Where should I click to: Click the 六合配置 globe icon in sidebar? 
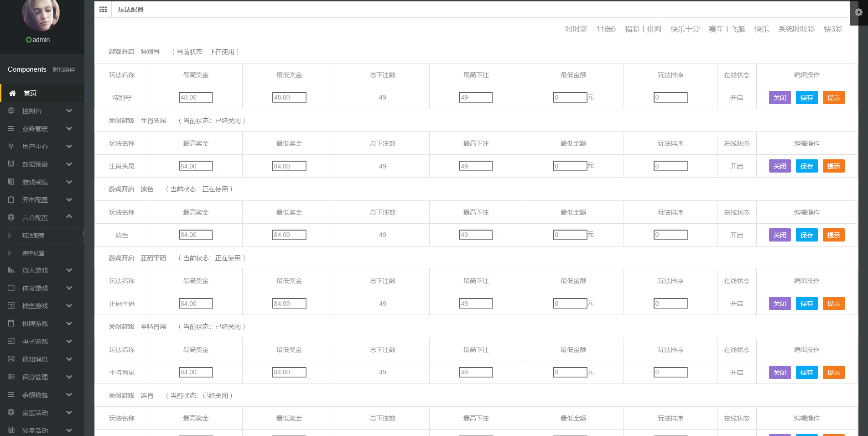click(11, 218)
